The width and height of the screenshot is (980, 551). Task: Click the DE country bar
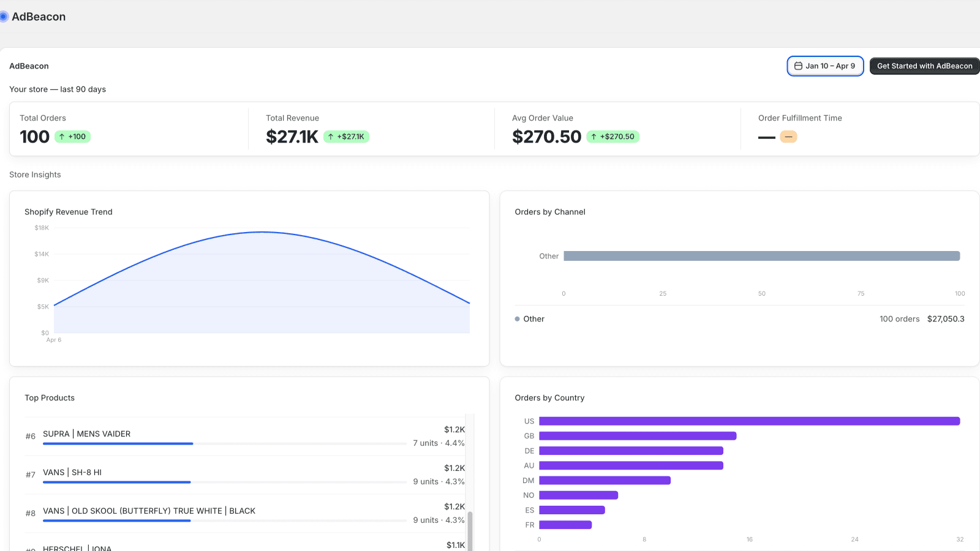pos(631,451)
